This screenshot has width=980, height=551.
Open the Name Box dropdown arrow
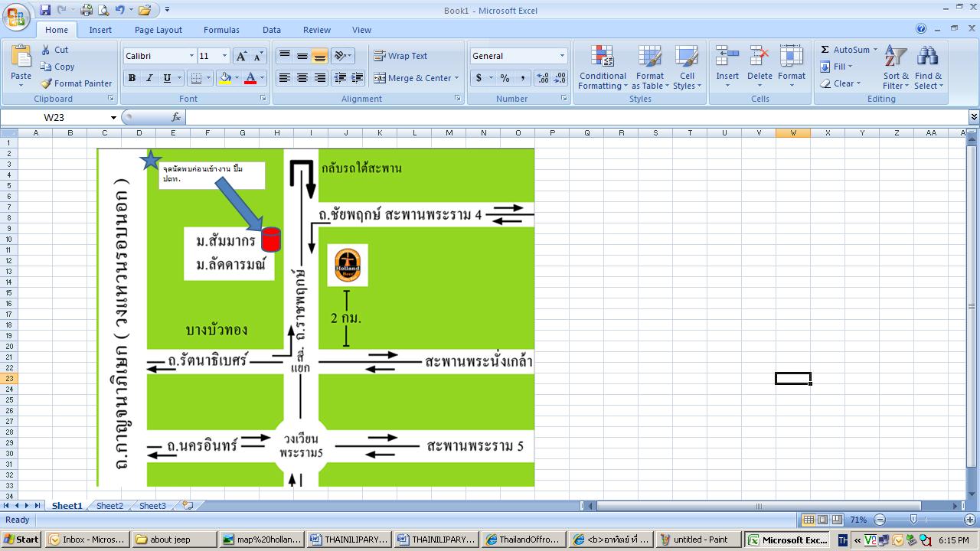pos(113,118)
